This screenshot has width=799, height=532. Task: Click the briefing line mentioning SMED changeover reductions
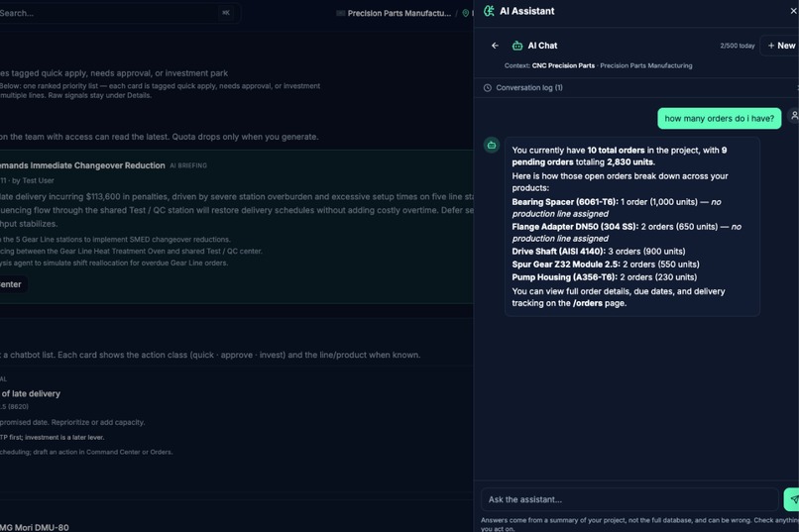coord(115,240)
